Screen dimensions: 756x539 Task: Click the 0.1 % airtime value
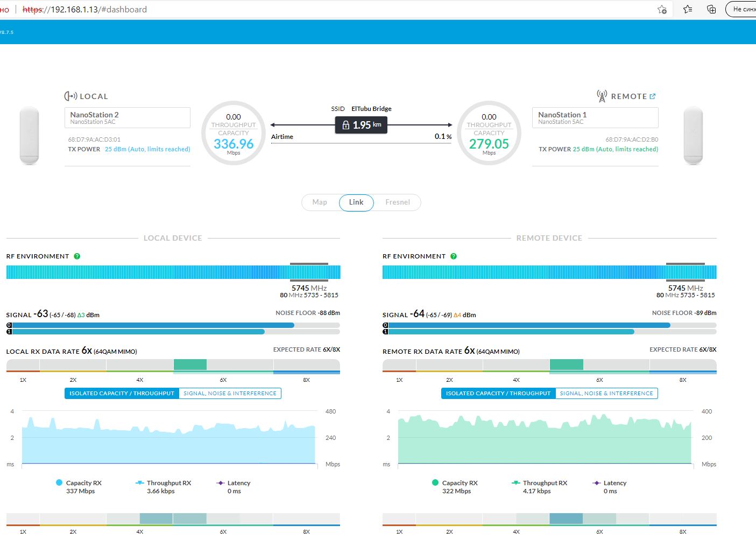tap(443, 137)
